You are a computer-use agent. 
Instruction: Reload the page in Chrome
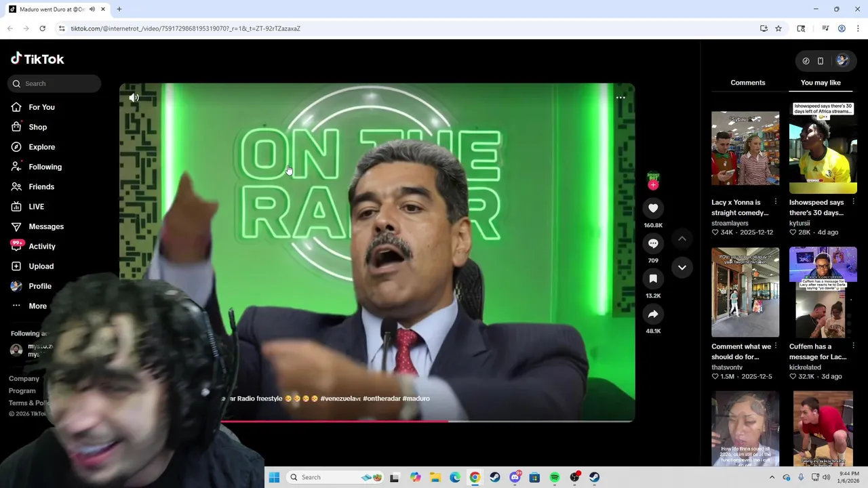coord(42,28)
